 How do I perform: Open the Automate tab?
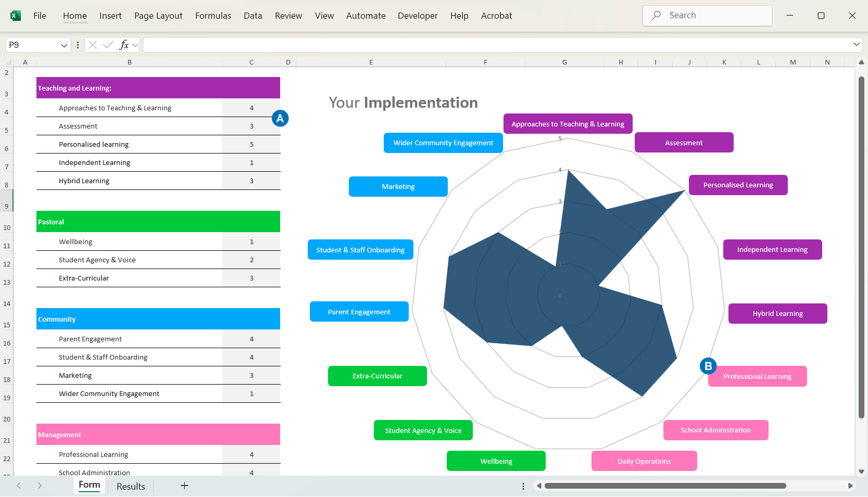[366, 16]
